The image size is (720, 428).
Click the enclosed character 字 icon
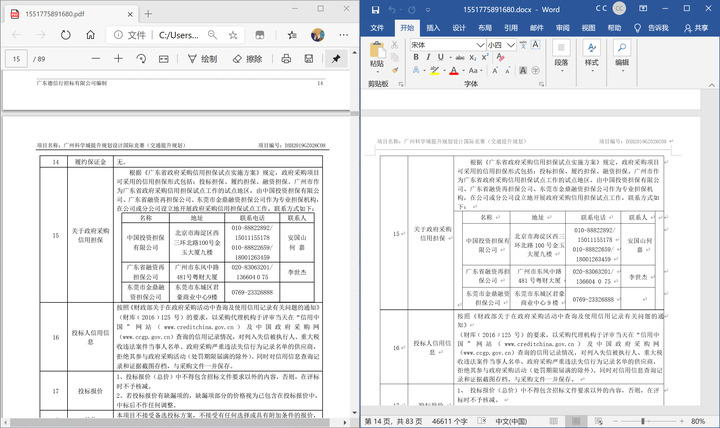click(x=535, y=70)
